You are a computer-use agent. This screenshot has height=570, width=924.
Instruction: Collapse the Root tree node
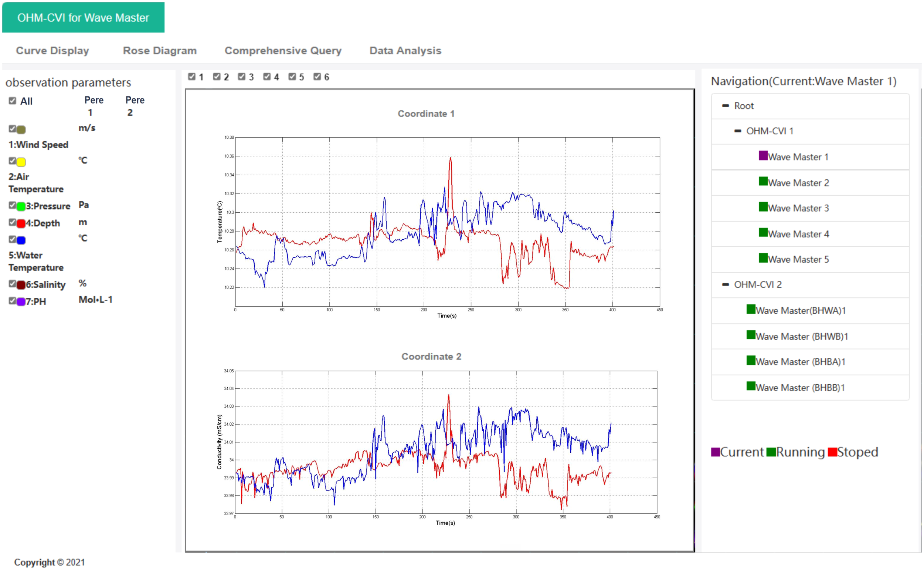click(725, 106)
